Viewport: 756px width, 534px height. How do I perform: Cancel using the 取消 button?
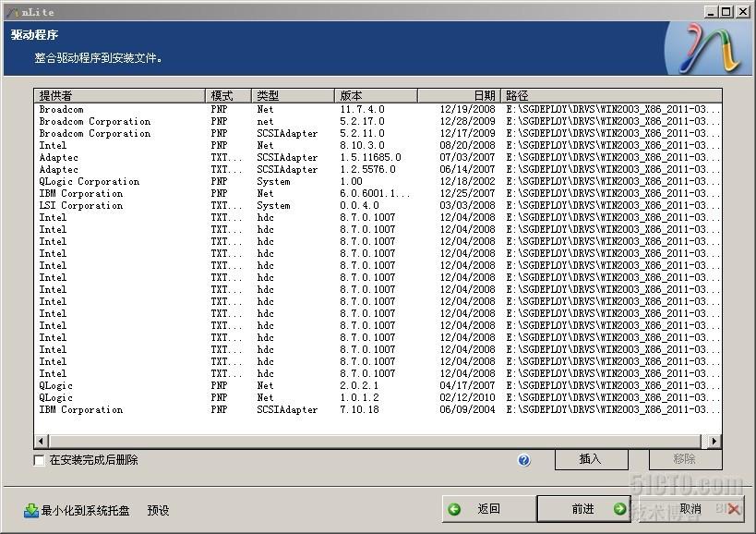pyautogui.click(x=690, y=509)
